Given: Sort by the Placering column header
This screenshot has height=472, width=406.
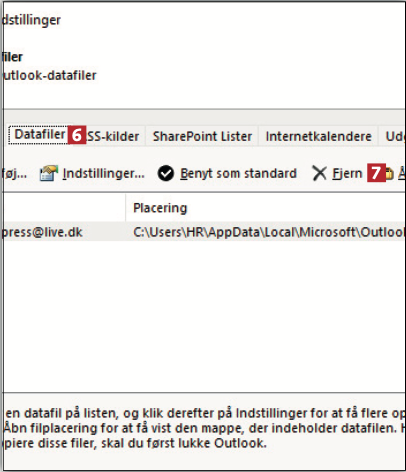Looking at the screenshot, I should (x=266, y=208).
